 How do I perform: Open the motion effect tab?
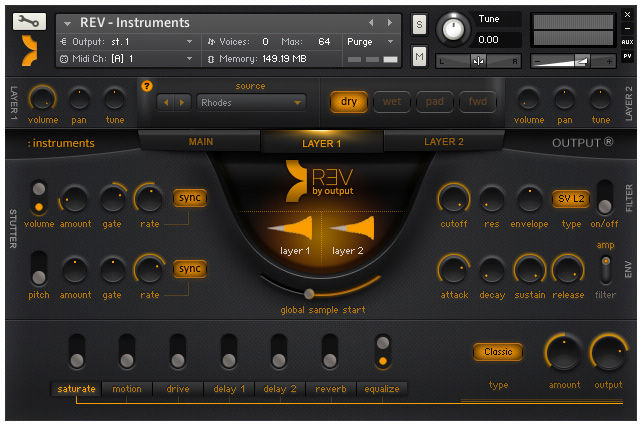pyautogui.click(x=127, y=389)
